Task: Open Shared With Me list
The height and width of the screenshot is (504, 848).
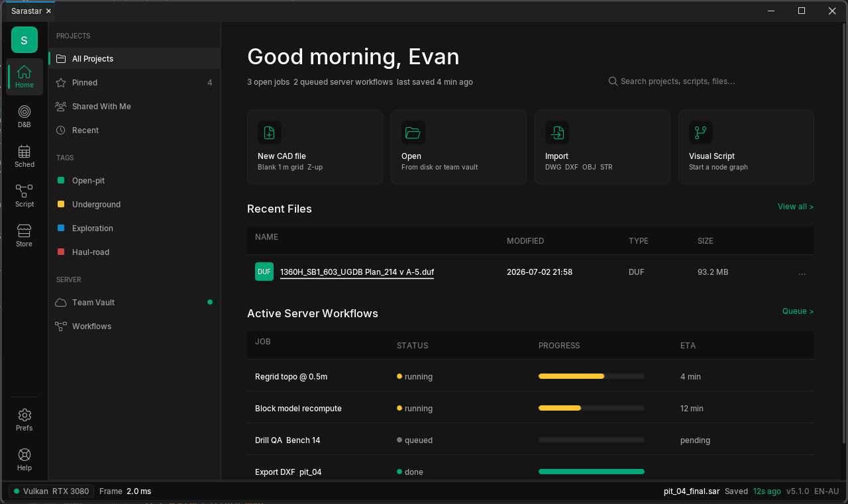Action: 134,106
